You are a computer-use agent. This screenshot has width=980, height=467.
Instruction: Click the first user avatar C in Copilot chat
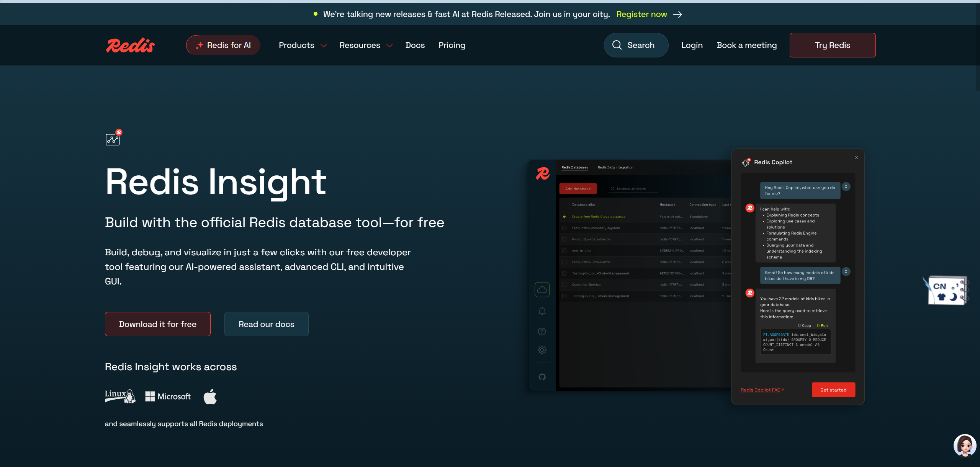846,186
